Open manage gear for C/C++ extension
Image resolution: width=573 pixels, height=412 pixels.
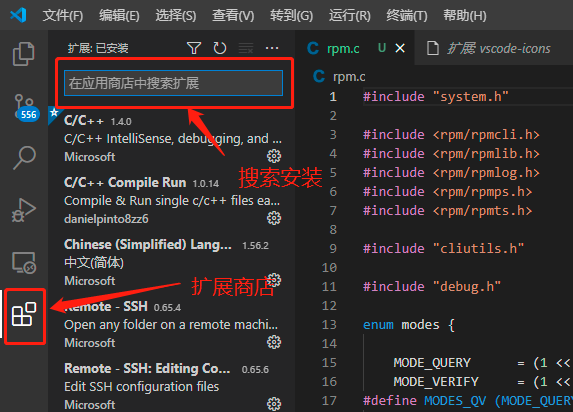tap(274, 156)
